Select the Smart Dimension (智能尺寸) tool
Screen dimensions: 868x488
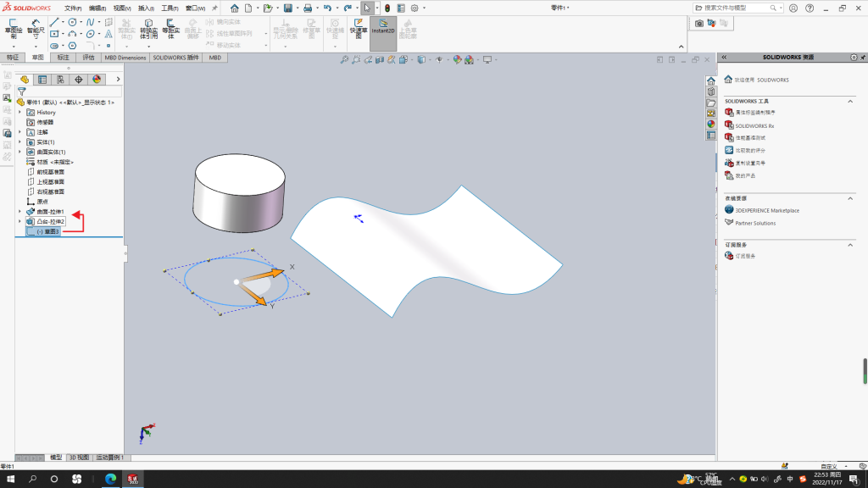(x=36, y=29)
